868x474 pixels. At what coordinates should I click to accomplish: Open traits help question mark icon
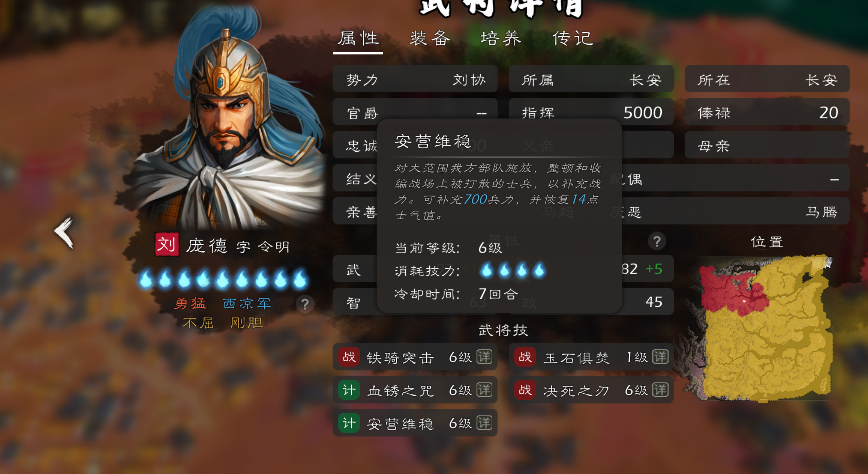pos(305,304)
